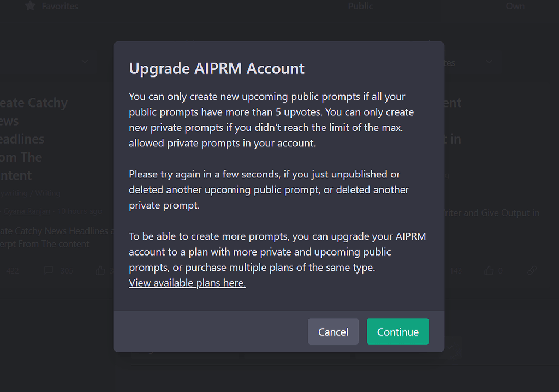Expand the dropdown chevron right of dialog title

pos(489,61)
